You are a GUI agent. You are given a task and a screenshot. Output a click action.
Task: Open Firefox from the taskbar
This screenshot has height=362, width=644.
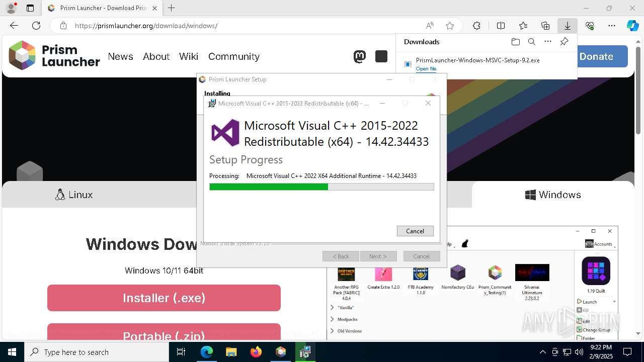[x=256, y=352]
